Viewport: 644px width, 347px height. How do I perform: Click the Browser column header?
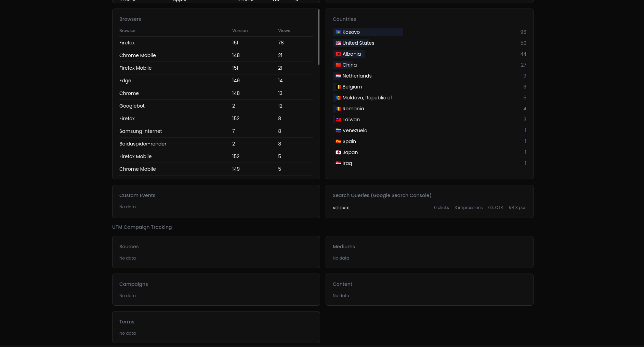click(128, 31)
